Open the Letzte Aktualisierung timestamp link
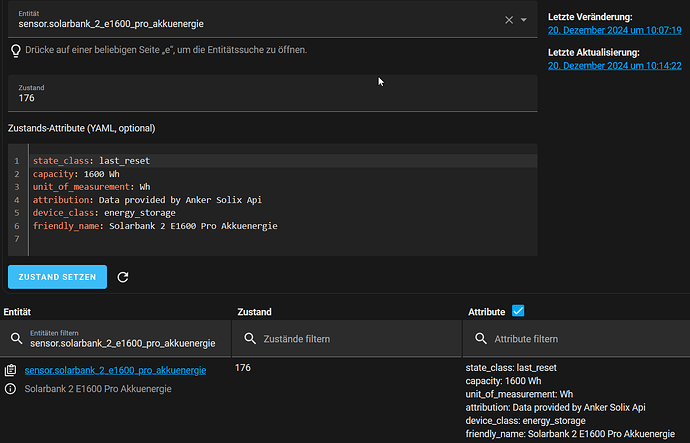The image size is (690, 443). click(615, 65)
